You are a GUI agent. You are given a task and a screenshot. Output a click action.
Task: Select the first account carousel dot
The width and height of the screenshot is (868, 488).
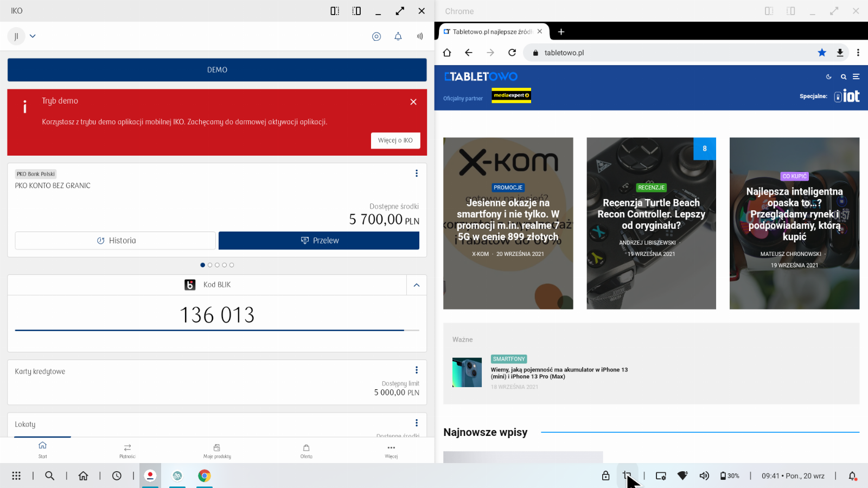click(x=203, y=265)
